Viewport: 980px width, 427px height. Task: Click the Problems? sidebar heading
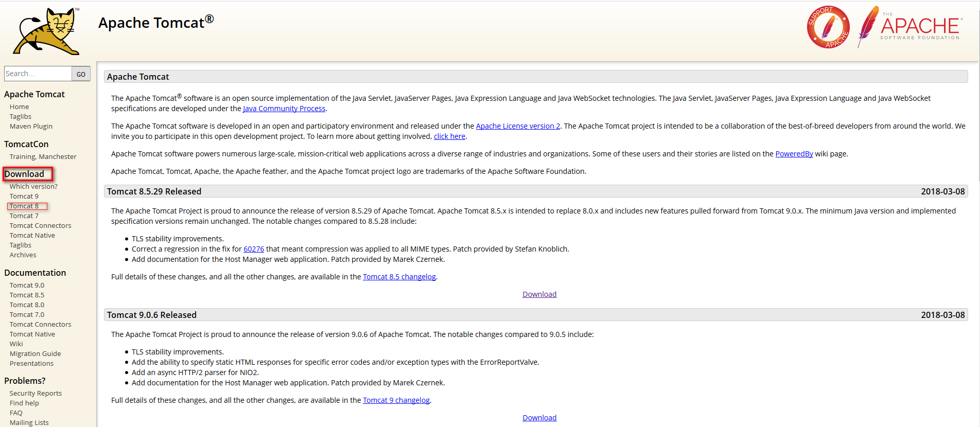pyautogui.click(x=25, y=381)
